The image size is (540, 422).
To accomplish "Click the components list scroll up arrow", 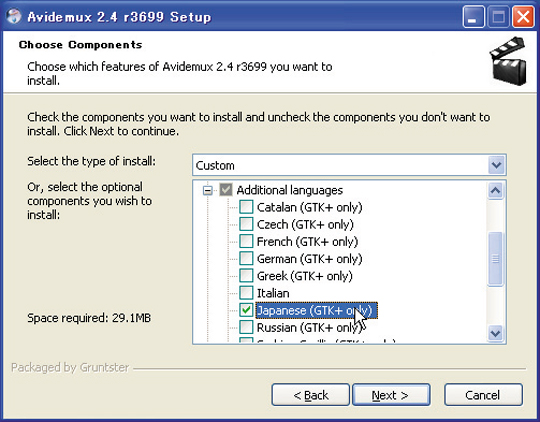I will click(x=496, y=191).
